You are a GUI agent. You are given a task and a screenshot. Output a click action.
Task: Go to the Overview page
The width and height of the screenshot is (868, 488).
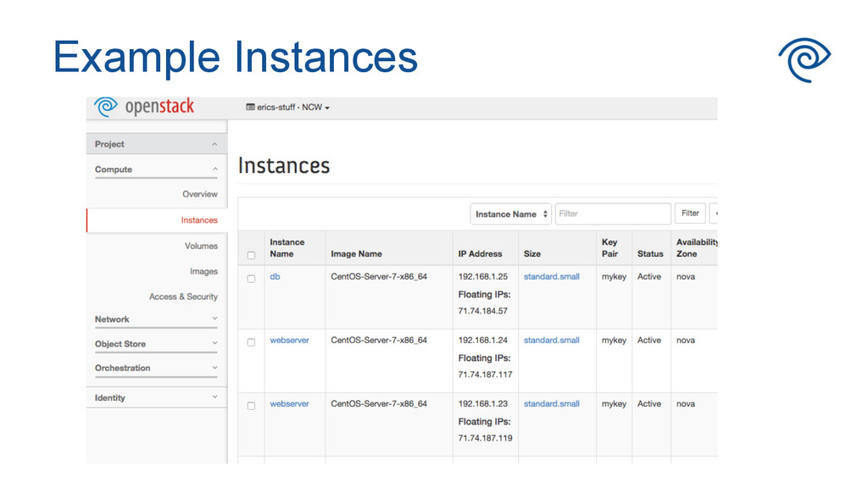coord(199,194)
